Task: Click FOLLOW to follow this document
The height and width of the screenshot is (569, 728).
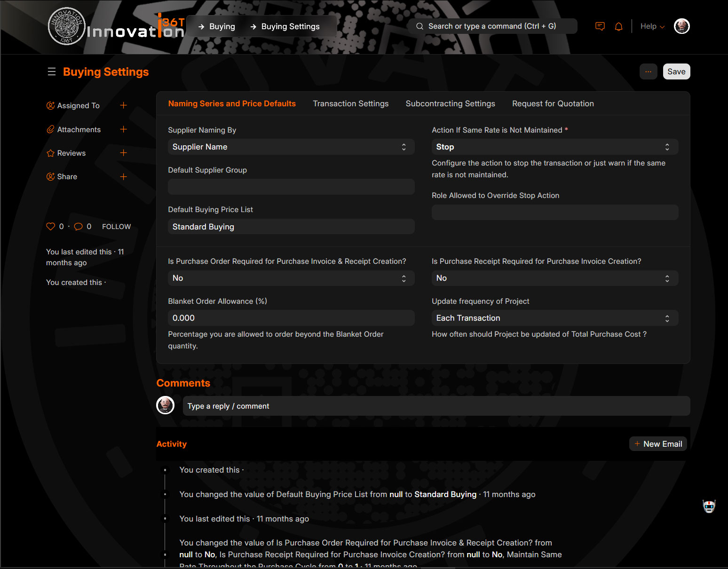Action: (x=116, y=227)
